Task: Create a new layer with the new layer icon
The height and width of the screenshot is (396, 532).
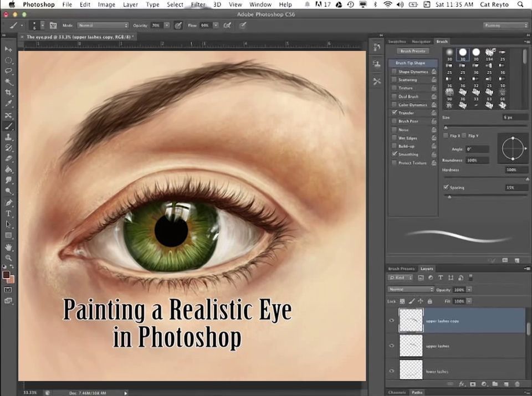Action: (506, 384)
